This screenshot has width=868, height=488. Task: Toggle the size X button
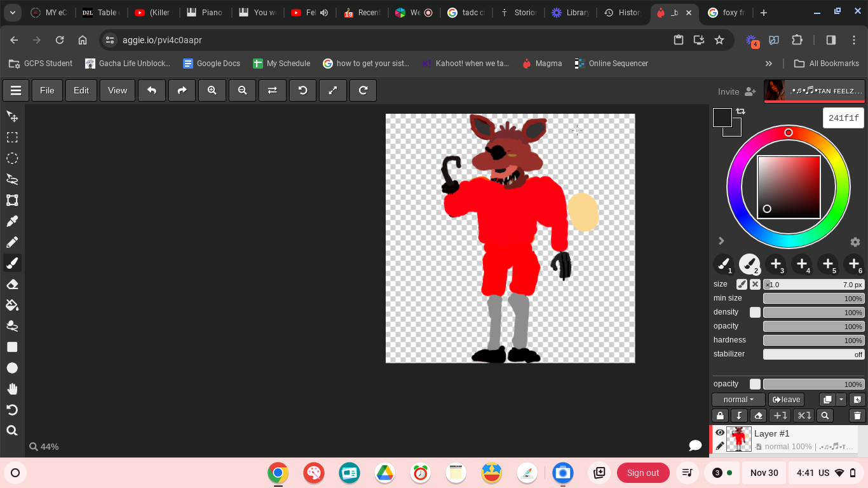click(x=755, y=285)
